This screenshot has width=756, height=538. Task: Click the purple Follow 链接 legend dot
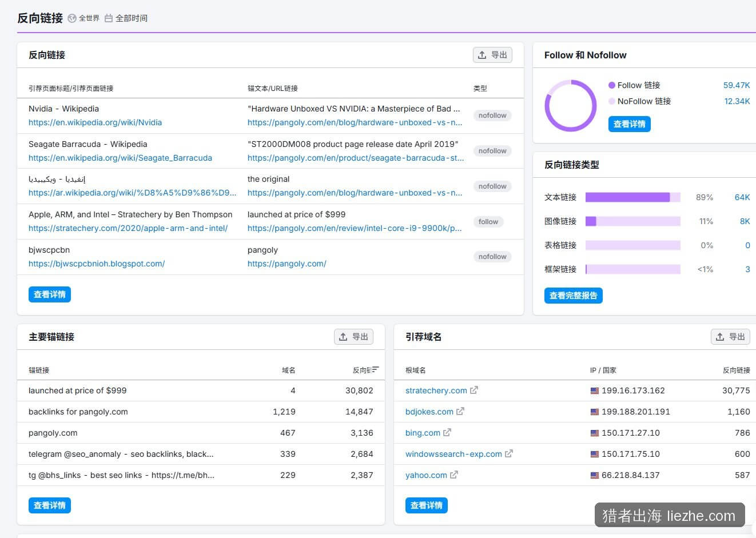pos(612,85)
